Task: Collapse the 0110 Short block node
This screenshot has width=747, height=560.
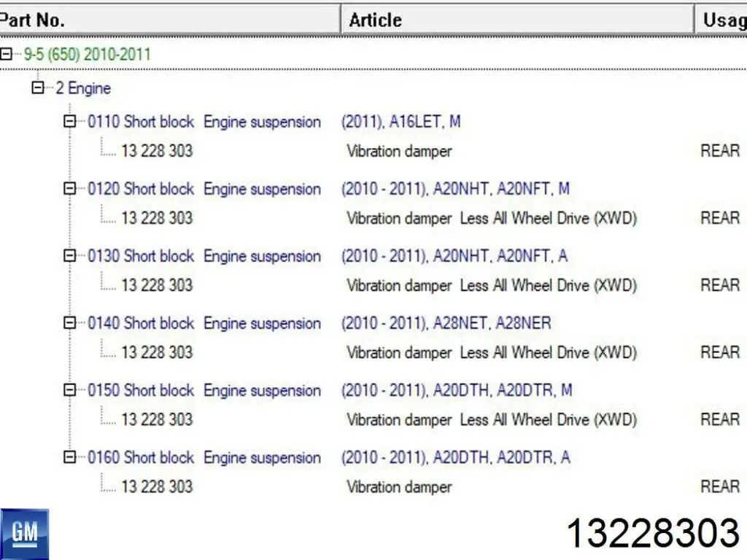Action: tap(69, 122)
